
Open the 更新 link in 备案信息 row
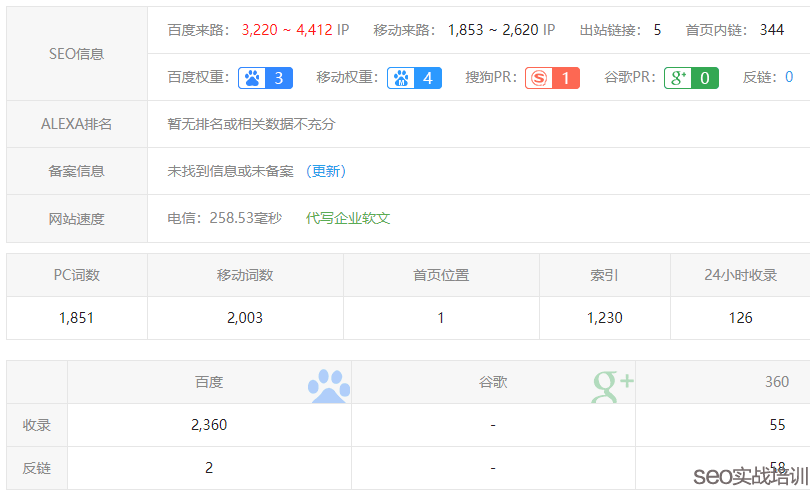(326, 171)
